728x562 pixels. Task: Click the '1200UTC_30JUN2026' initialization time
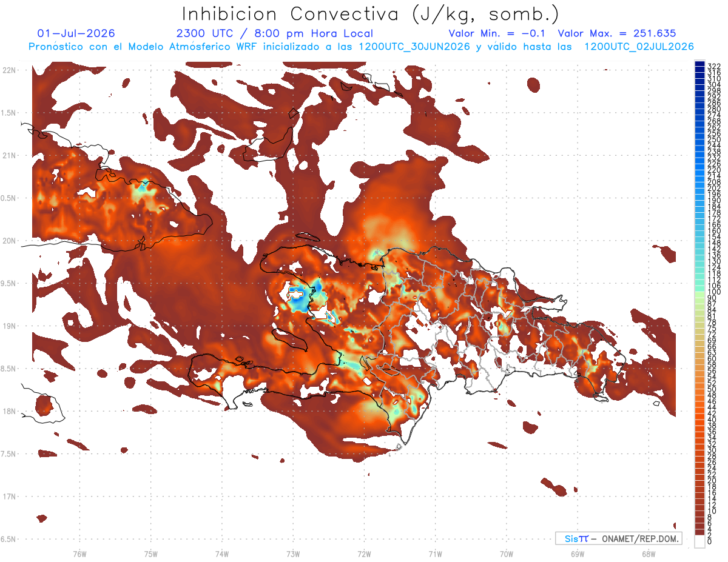tap(414, 47)
